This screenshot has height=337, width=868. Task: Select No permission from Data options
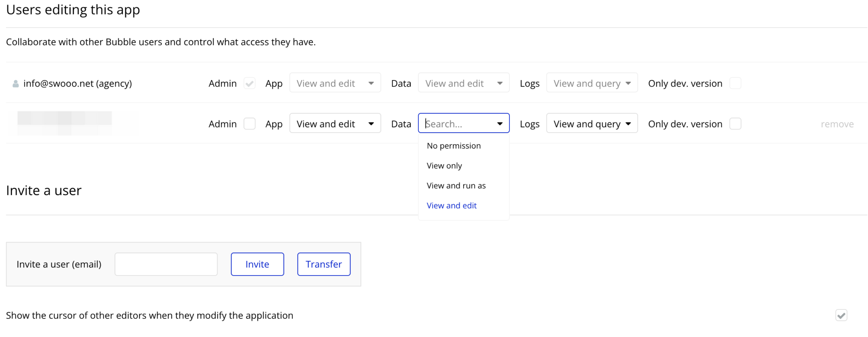pyautogui.click(x=453, y=146)
